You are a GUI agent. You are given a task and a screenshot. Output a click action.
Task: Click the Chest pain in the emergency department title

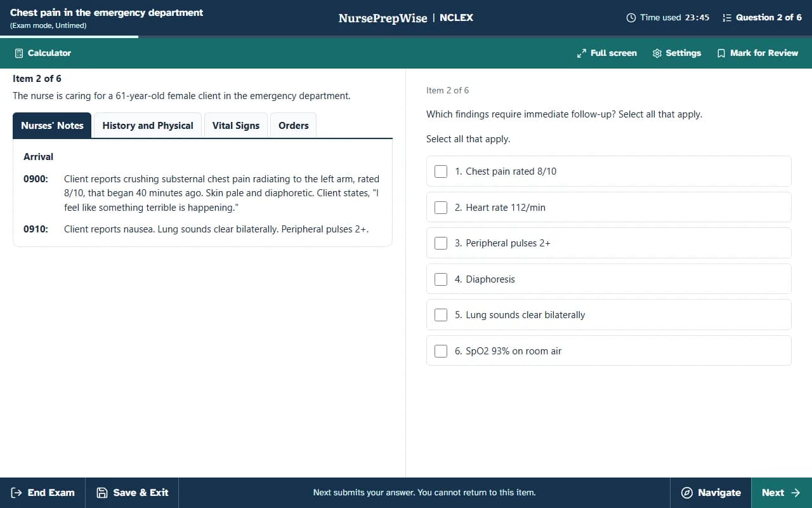(x=107, y=13)
